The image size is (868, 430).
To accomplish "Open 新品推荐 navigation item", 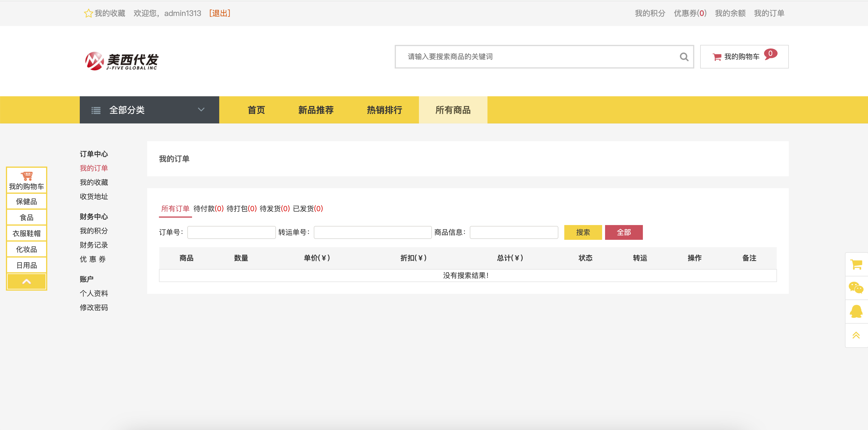I will [316, 110].
